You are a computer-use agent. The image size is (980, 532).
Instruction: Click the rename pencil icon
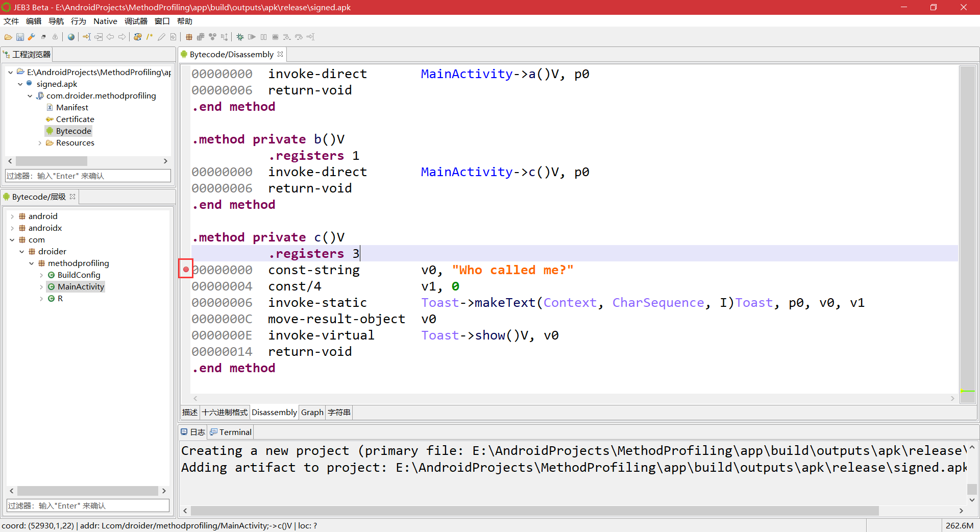[x=161, y=37]
